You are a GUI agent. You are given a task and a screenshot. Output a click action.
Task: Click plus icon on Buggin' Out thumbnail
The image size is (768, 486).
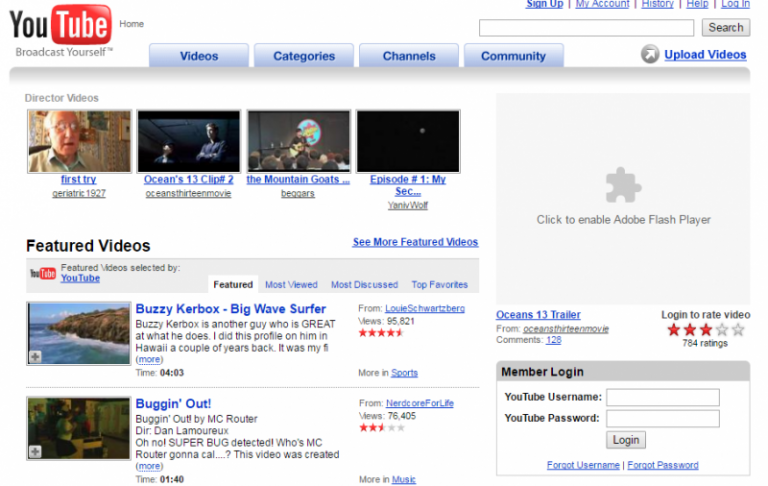pyautogui.click(x=35, y=451)
